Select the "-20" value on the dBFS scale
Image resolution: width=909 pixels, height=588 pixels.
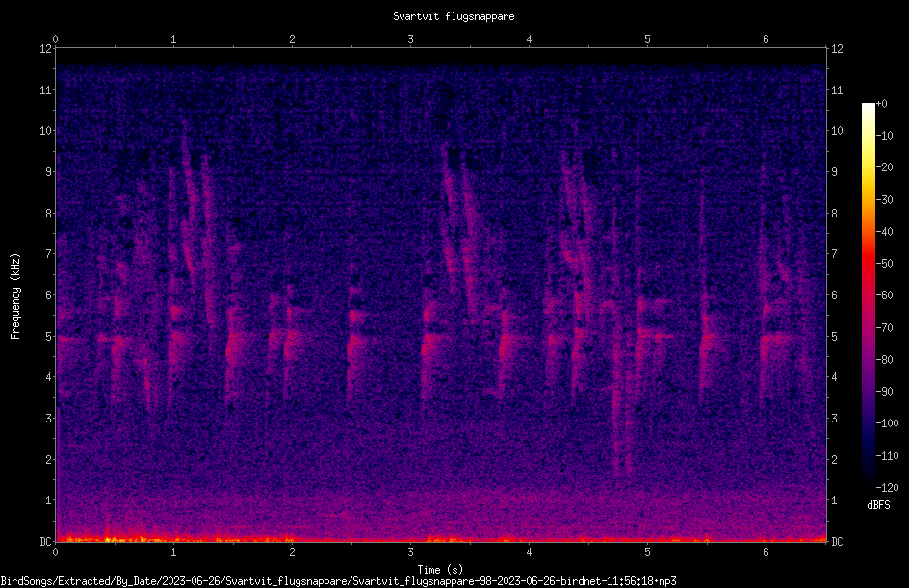tap(885, 167)
